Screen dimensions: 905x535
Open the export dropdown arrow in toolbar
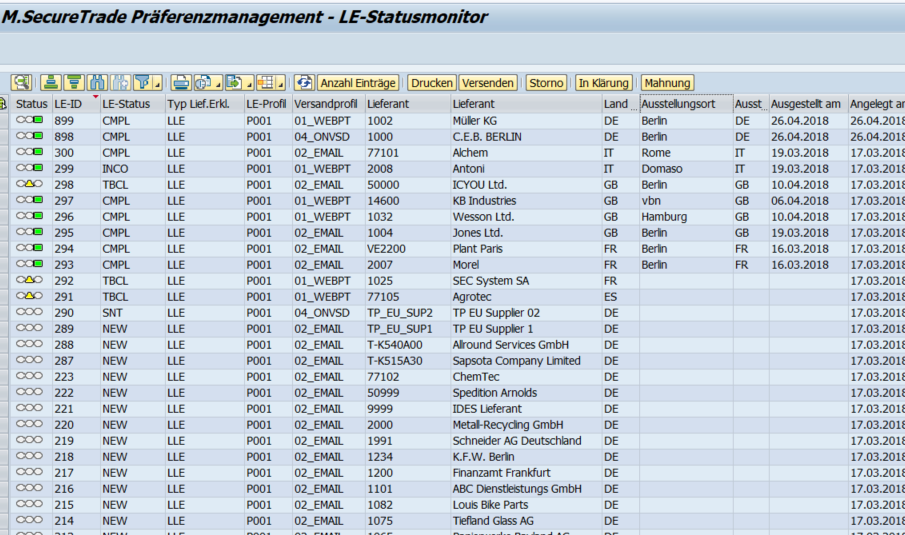(x=249, y=84)
